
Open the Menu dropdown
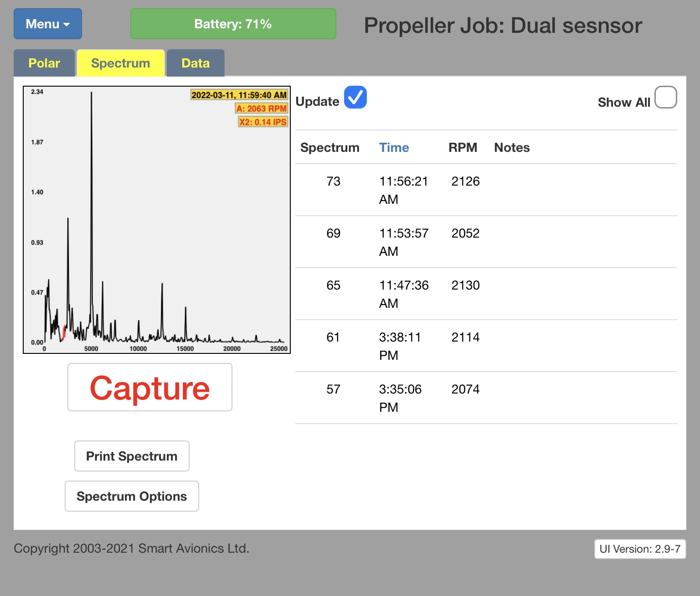pyautogui.click(x=48, y=24)
